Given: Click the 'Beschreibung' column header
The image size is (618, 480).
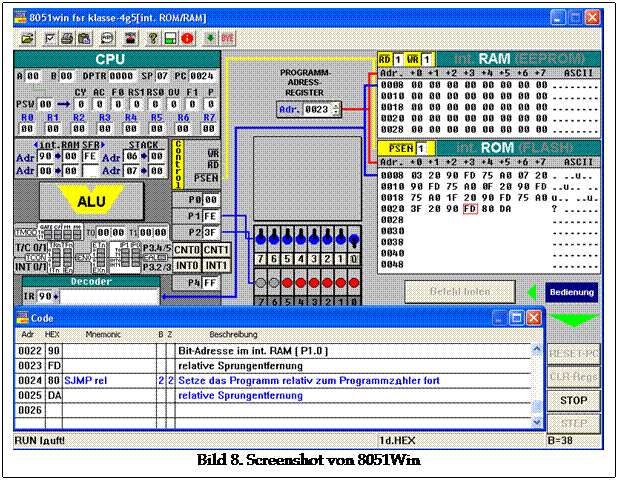Looking at the screenshot, I should pos(233,335).
